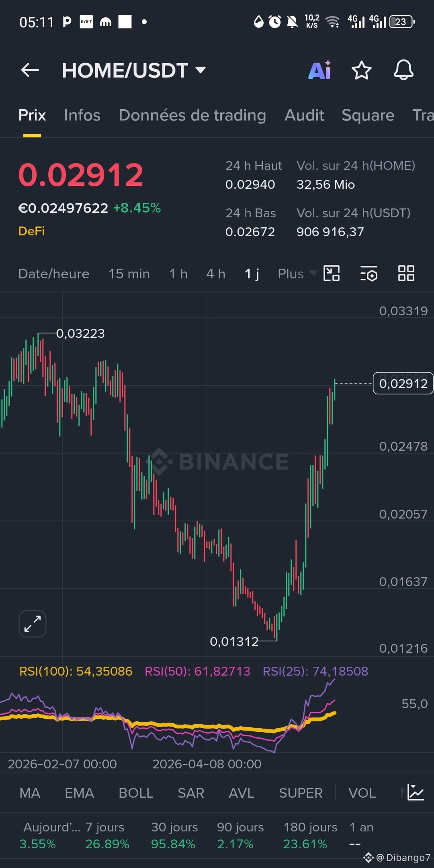Open price alert bell icon
Screen dimensions: 434x868
click(x=403, y=70)
